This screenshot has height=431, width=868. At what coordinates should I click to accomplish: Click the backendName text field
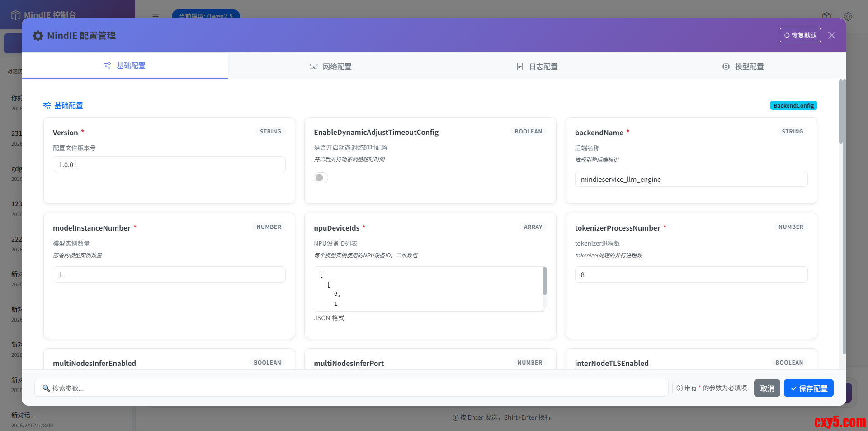tap(691, 179)
